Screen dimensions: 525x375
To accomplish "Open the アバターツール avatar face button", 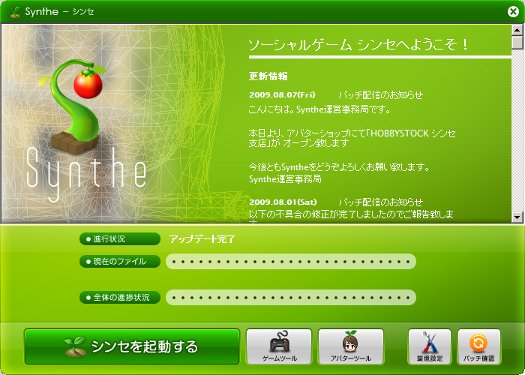I will tap(351, 347).
